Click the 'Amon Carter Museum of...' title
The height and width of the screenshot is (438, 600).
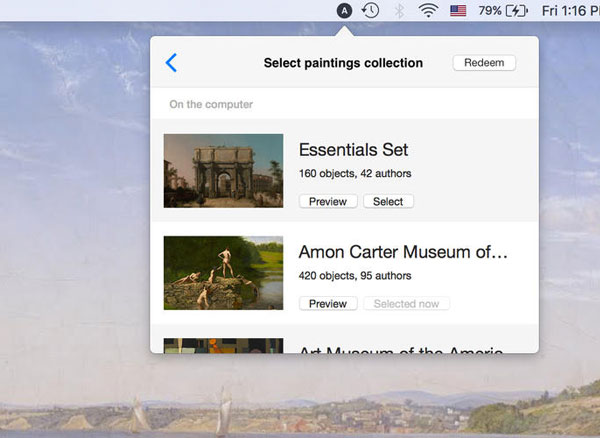[x=403, y=252]
